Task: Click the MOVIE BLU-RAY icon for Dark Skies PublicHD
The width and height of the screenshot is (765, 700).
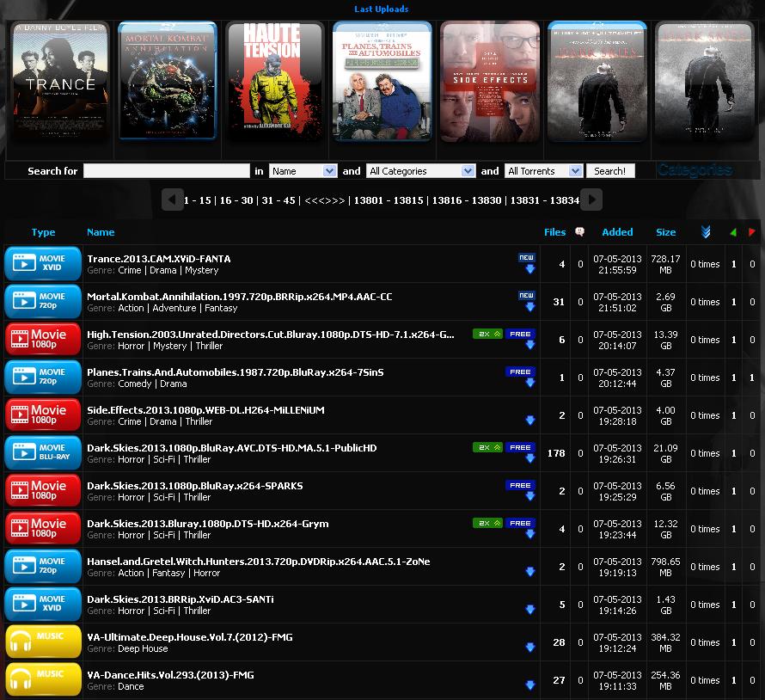Action: pos(43,452)
